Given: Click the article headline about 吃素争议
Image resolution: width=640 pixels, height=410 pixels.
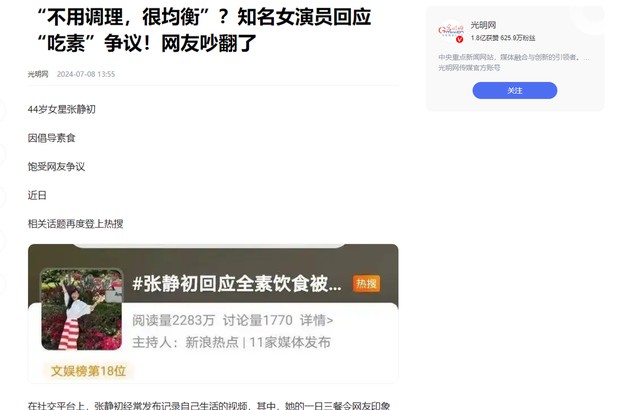Looking at the screenshot, I should [x=204, y=29].
